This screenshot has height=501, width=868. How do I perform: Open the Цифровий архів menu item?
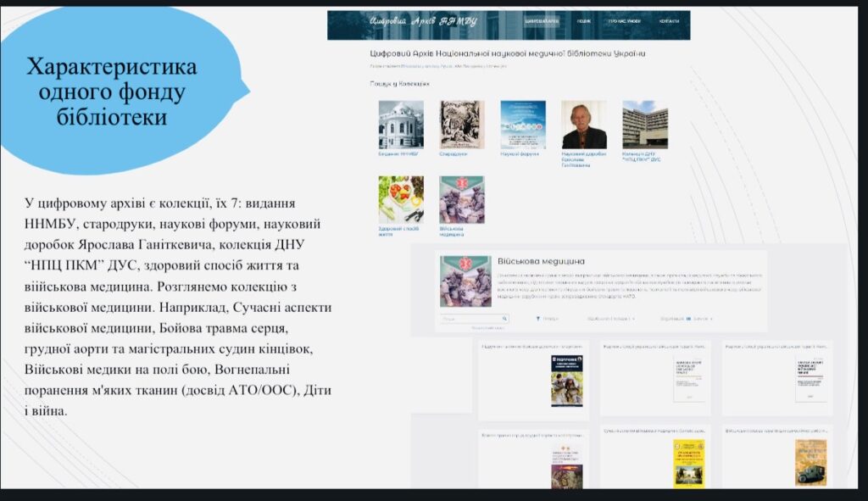click(542, 21)
